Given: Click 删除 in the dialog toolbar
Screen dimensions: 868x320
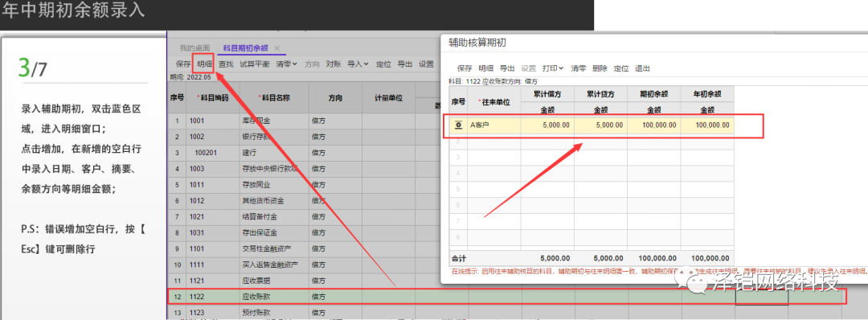Looking at the screenshot, I should pyautogui.click(x=600, y=68).
